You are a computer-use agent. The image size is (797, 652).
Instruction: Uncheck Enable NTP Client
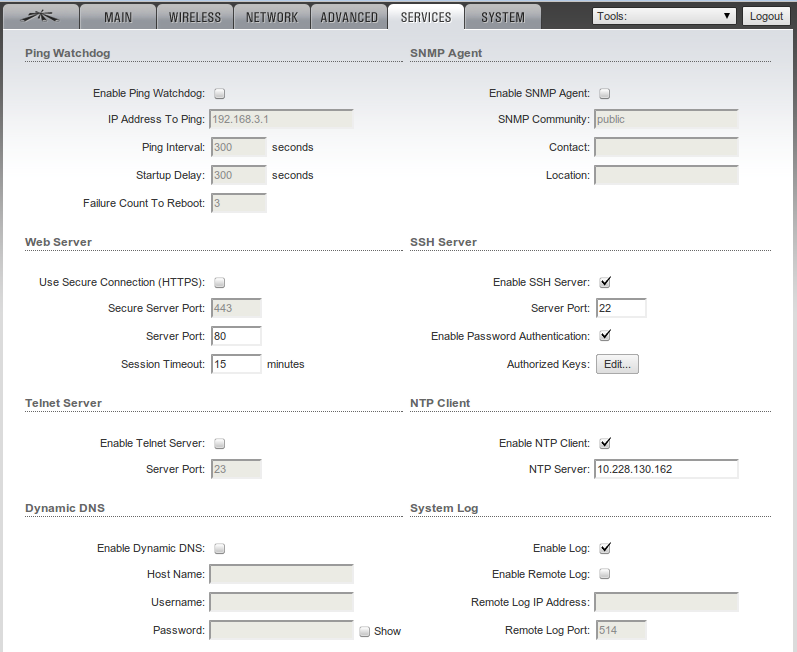pyautogui.click(x=605, y=444)
